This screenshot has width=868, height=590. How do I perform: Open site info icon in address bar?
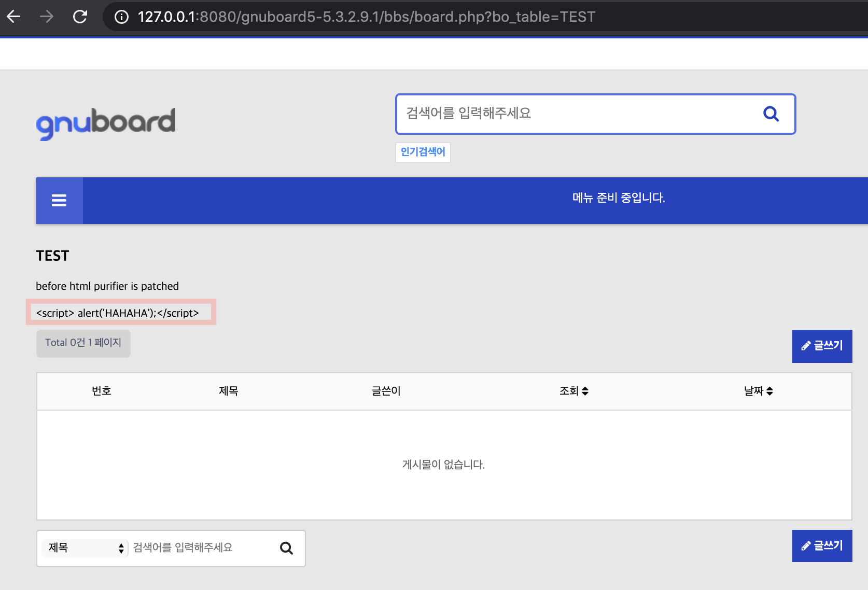pyautogui.click(x=121, y=17)
